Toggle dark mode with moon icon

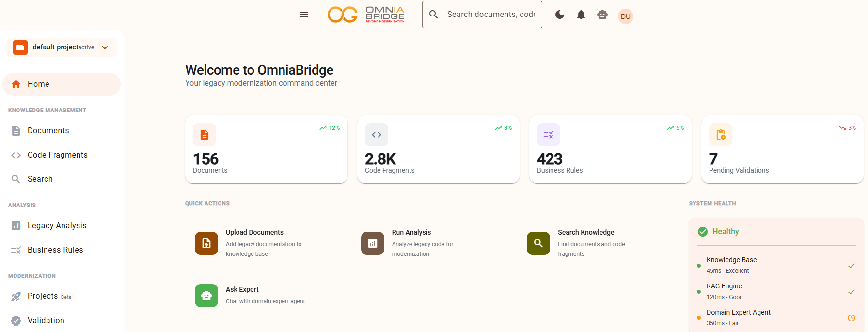560,15
